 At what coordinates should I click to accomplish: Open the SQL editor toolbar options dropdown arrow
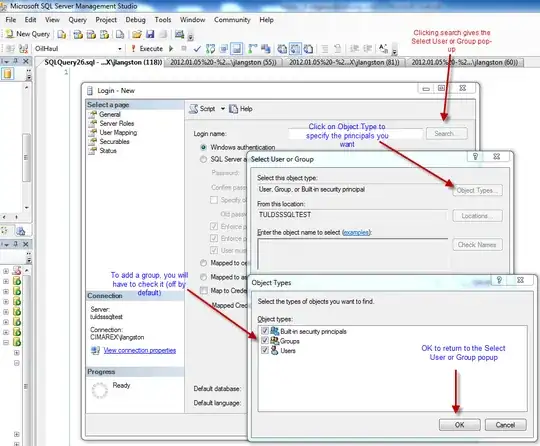tap(395, 51)
